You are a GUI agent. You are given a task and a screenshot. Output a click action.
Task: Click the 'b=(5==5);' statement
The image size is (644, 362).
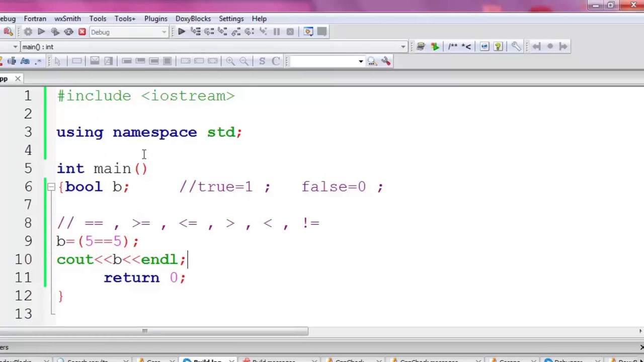[98, 241]
